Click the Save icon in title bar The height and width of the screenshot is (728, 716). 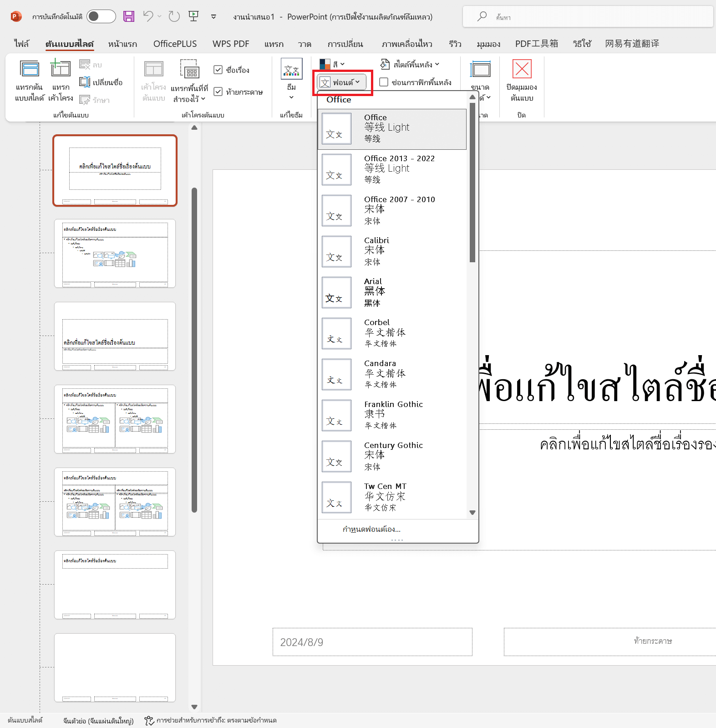click(x=129, y=17)
